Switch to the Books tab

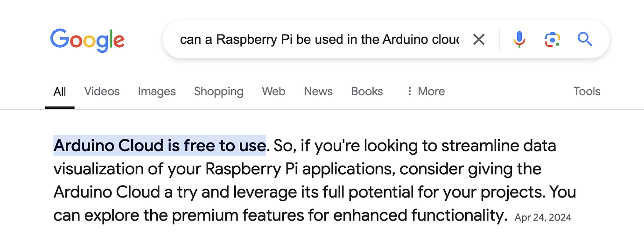367,92
